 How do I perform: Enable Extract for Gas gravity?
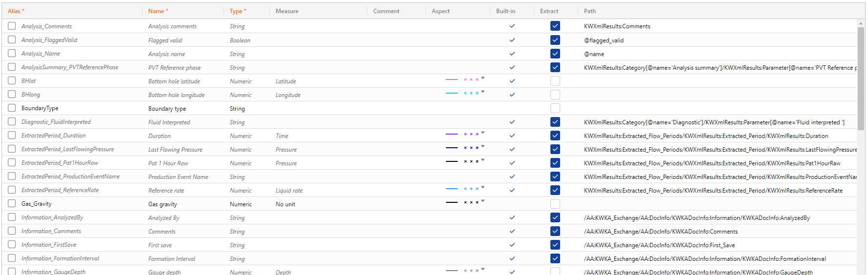tap(555, 203)
